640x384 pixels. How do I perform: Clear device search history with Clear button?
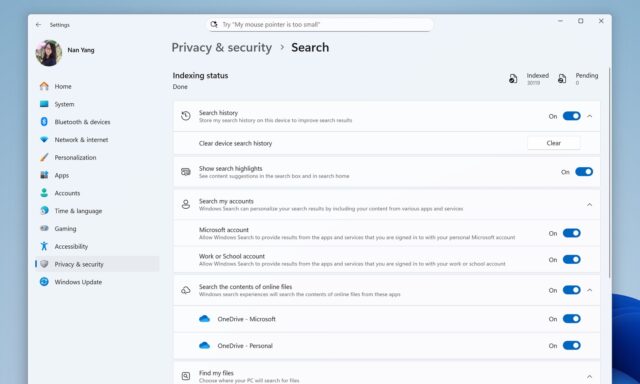[553, 143]
